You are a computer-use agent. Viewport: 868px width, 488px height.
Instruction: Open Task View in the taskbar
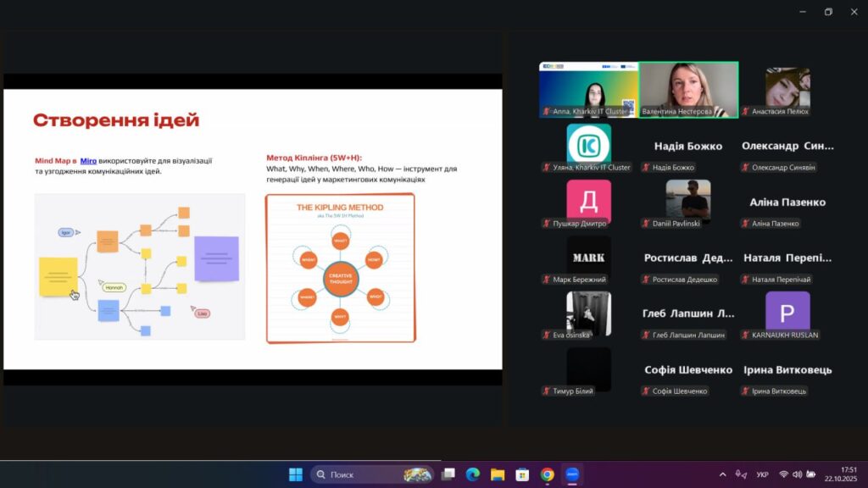coord(448,474)
